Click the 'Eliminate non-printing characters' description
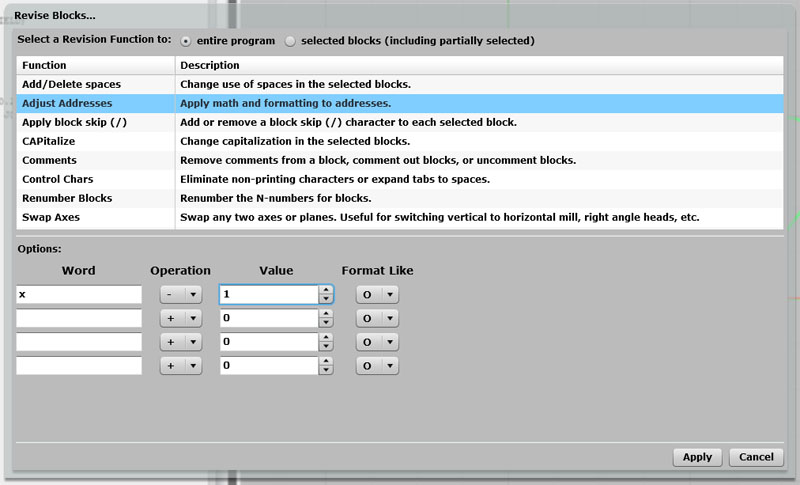Viewport: 800px width, 485px height. pos(335,179)
